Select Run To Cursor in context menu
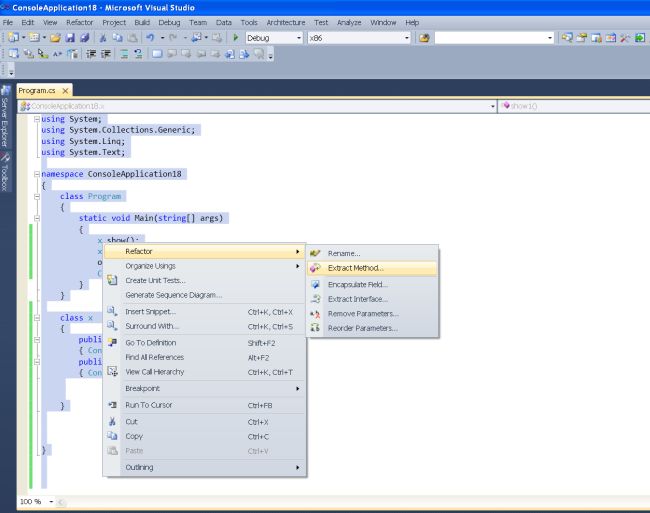This screenshot has width=650, height=513. coord(205,405)
